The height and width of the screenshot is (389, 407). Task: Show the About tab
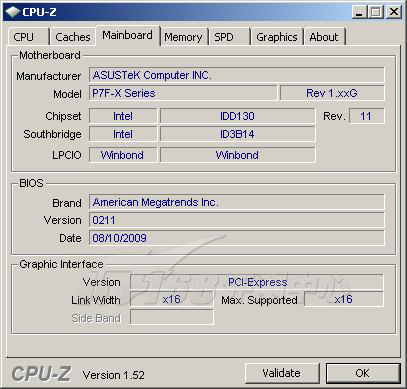click(x=325, y=37)
